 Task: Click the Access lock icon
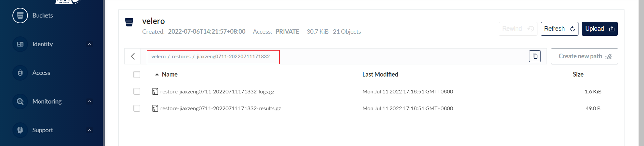tap(20, 73)
